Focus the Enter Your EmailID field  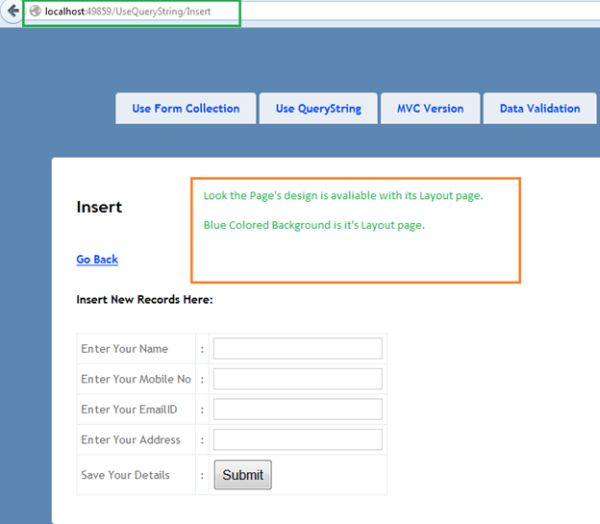tap(298, 409)
